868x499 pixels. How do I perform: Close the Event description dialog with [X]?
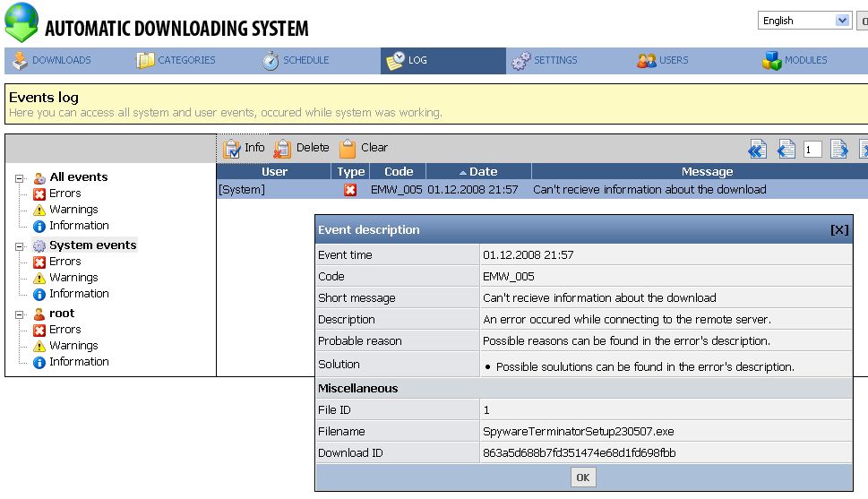click(838, 229)
